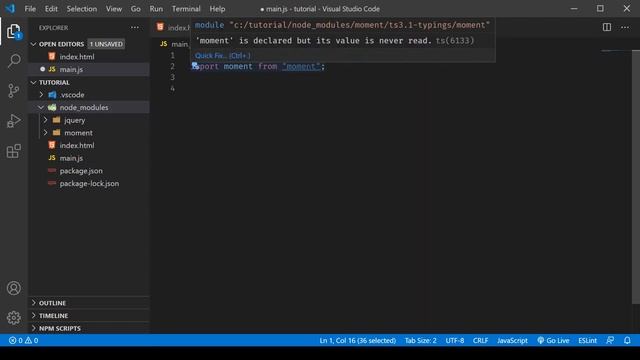Open the notifications bell icon
This screenshot has width=640, height=360.
point(627,340)
